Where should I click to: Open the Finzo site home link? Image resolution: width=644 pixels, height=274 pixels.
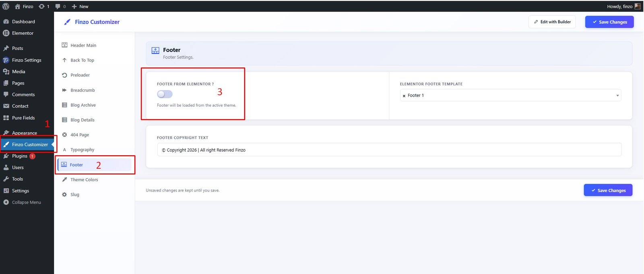(24, 6)
